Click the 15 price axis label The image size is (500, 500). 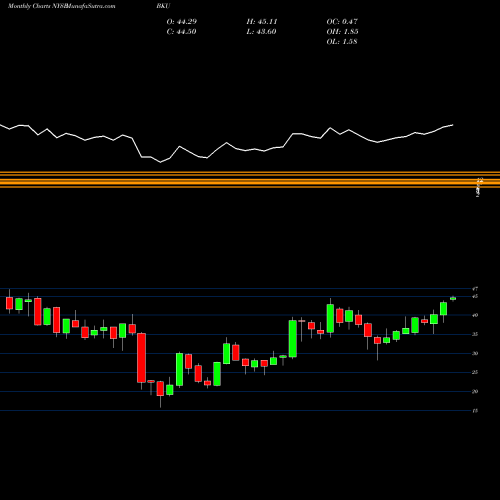pyautogui.click(x=475, y=411)
